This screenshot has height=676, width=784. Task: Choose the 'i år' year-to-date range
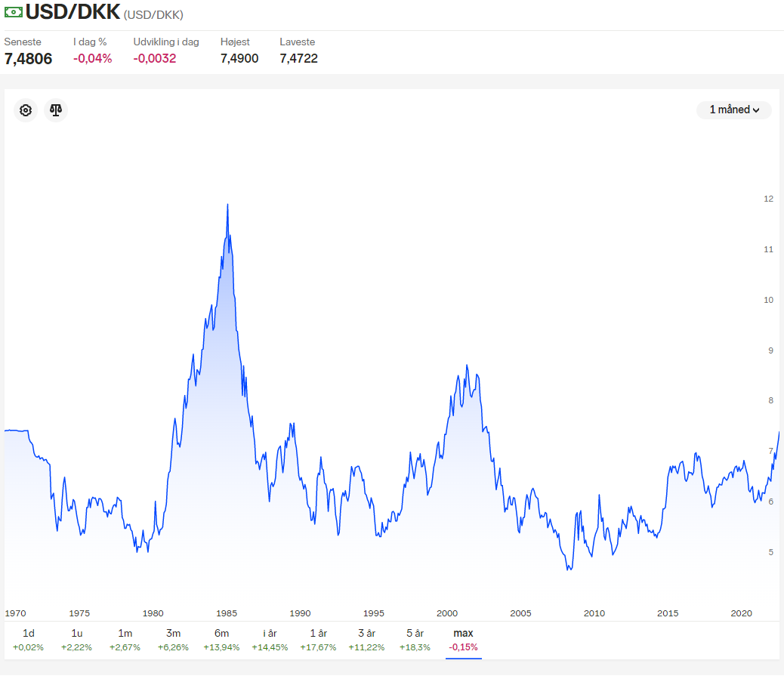[270, 640]
